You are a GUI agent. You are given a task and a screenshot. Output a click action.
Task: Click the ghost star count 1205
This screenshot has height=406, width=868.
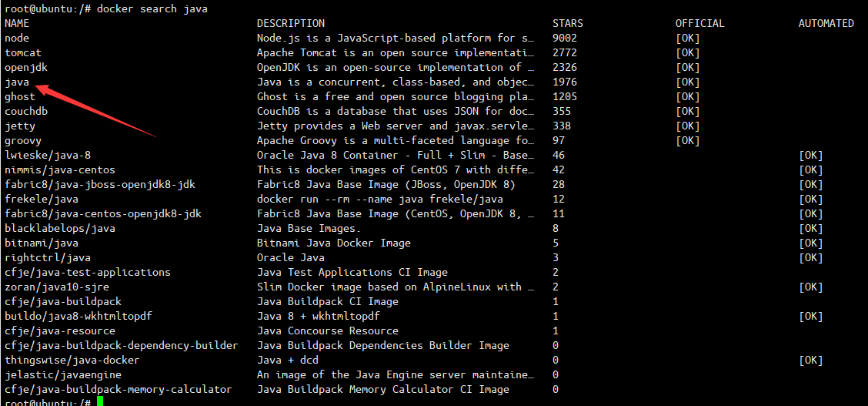point(565,97)
